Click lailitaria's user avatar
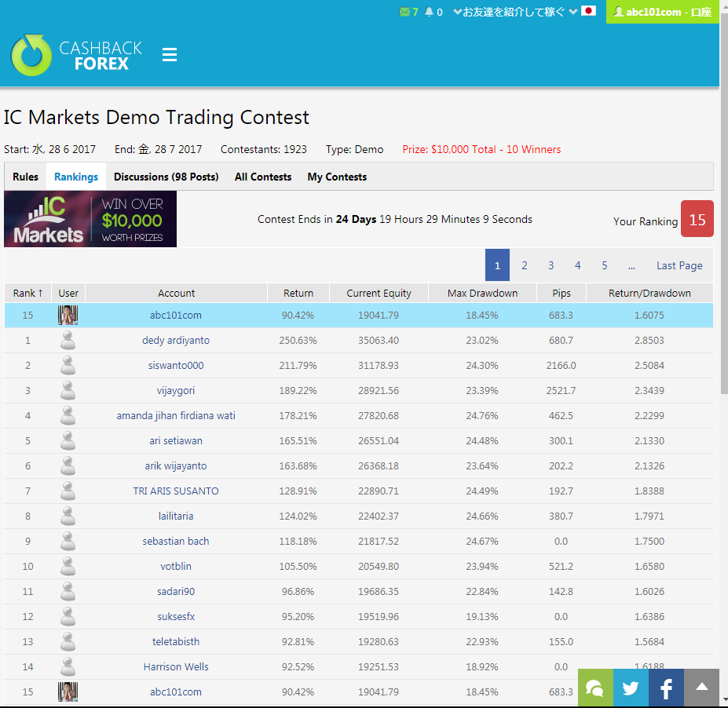728x708 pixels. click(x=68, y=516)
